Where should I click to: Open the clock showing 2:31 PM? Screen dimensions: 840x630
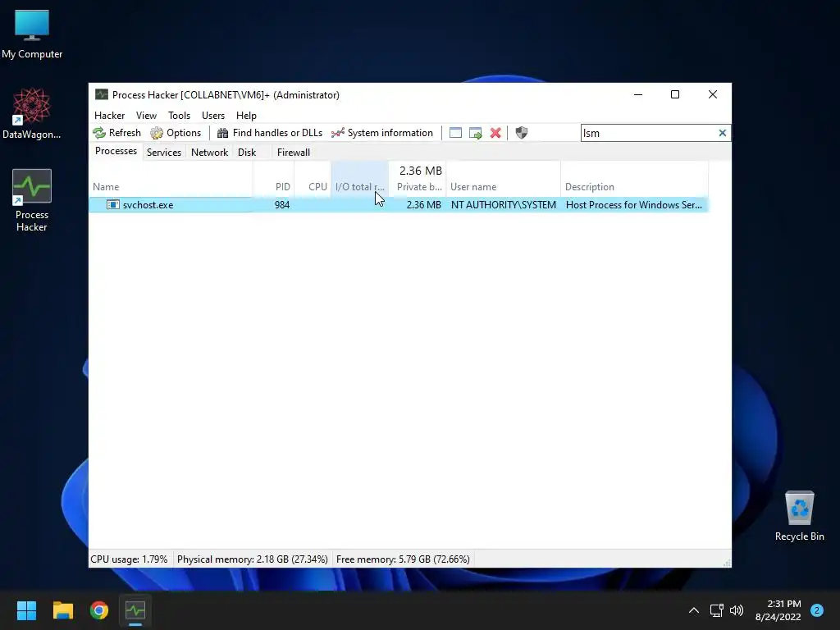[778, 610]
